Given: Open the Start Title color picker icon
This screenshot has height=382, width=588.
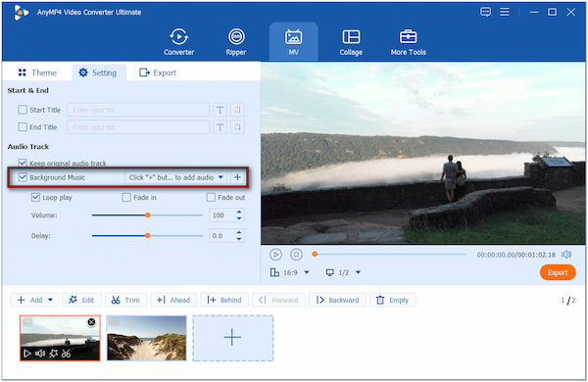Looking at the screenshot, I should pyautogui.click(x=237, y=110).
